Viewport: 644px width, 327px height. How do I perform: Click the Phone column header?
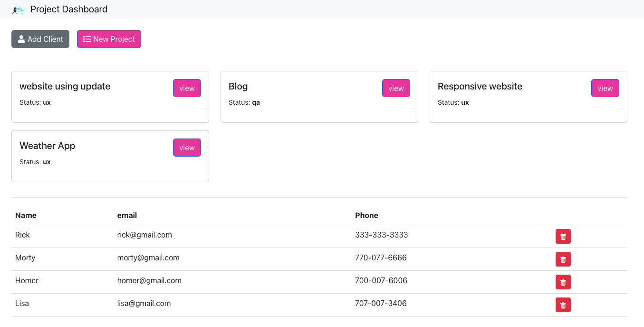tap(366, 215)
